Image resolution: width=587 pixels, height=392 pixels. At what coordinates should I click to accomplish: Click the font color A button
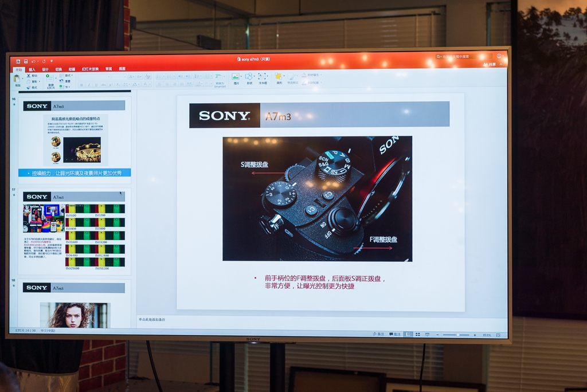point(145,84)
